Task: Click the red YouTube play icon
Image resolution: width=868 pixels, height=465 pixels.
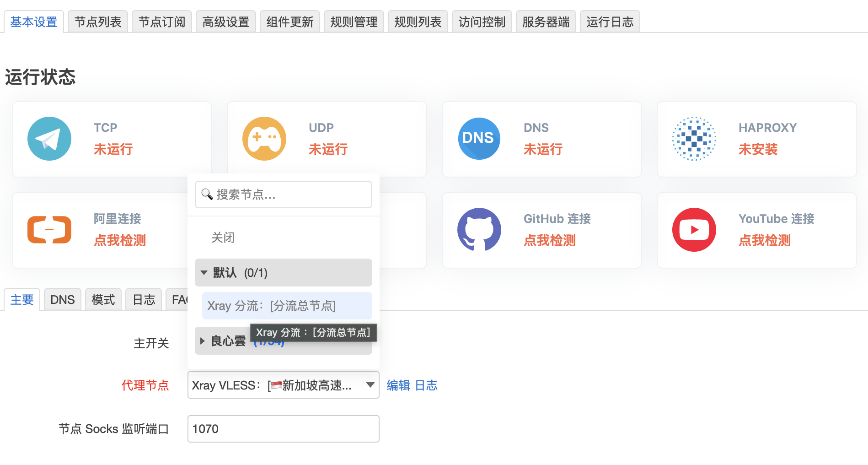Action: click(694, 230)
